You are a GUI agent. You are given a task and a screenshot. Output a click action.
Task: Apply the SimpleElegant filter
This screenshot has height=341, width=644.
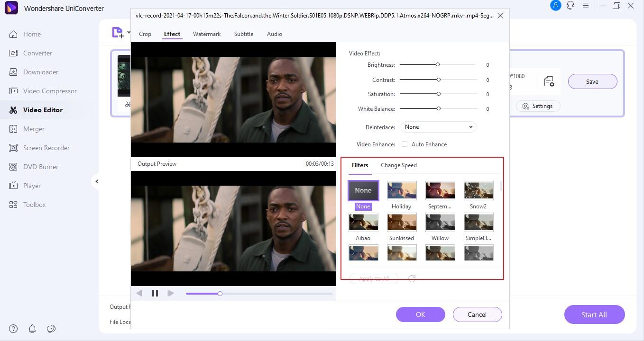pos(478,222)
